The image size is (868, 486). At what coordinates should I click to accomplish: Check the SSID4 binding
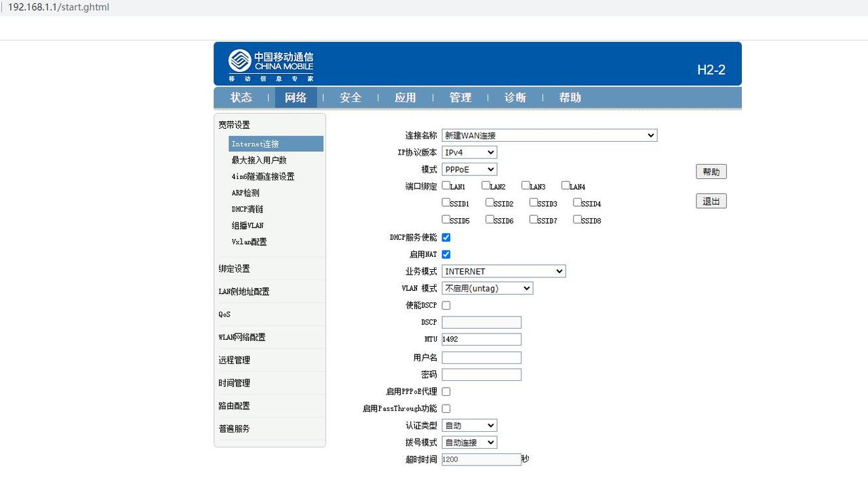pos(577,202)
